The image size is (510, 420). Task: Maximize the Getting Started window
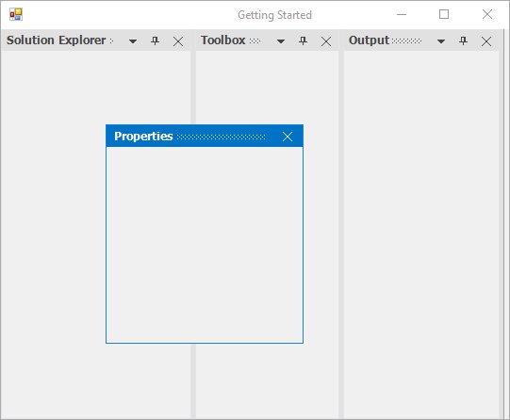click(x=444, y=14)
